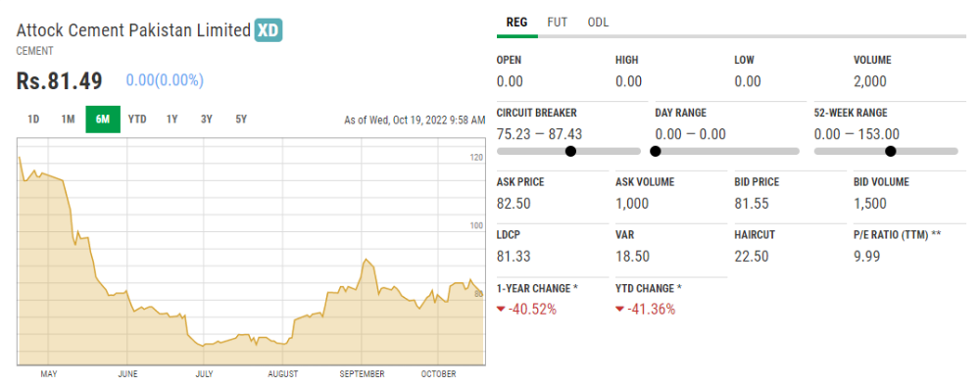
Task: Click the XD badge next to company name
Action: pyautogui.click(x=269, y=30)
